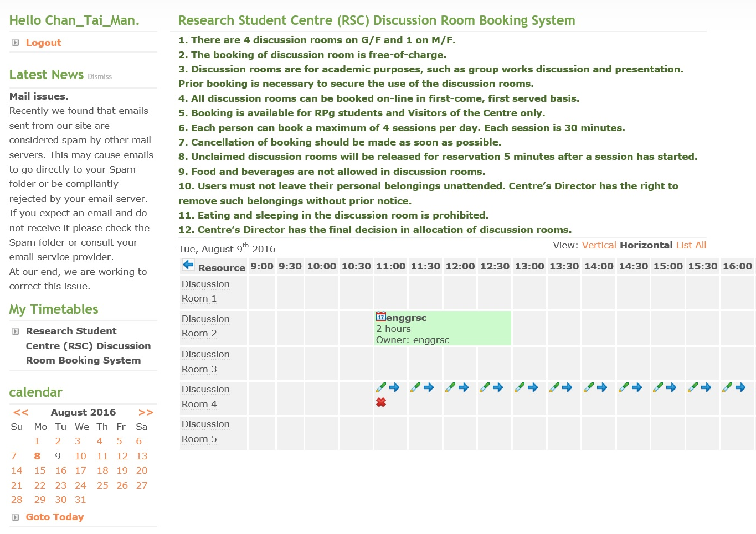This screenshot has height=534, width=756.
Task: Click the blue arrow in Room 4 at 16:00
Action: coord(740,387)
